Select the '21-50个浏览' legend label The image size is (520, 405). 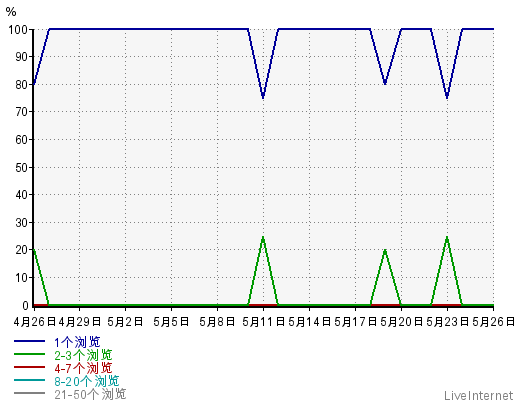[x=90, y=394]
